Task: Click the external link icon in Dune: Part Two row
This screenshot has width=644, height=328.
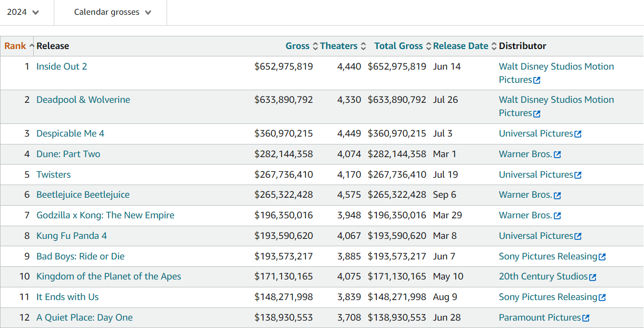Action: [558, 155]
